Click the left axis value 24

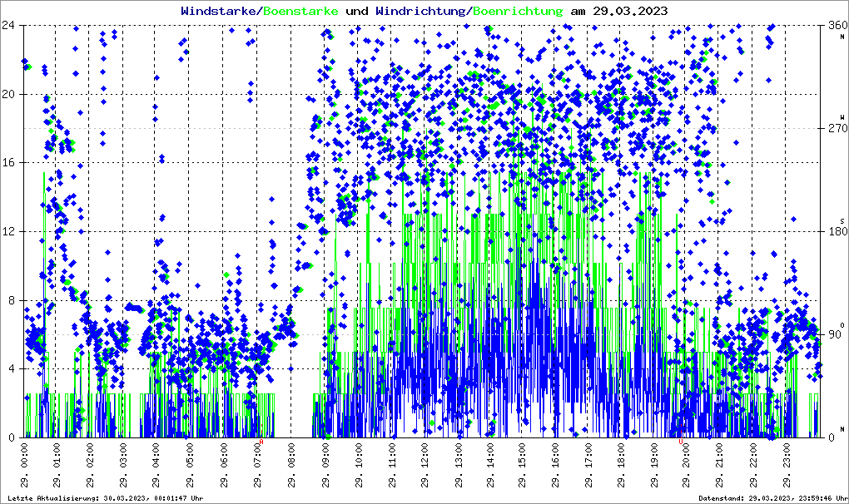[x=8, y=25]
